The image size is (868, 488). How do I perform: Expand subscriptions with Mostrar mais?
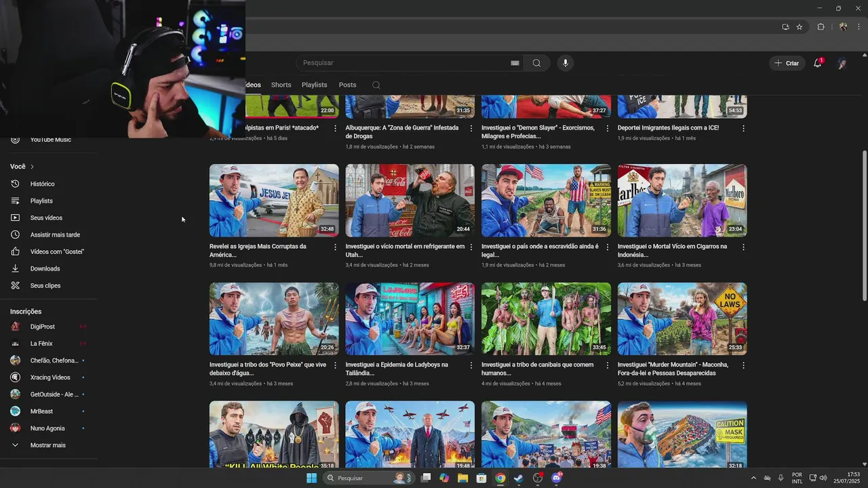click(49, 445)
